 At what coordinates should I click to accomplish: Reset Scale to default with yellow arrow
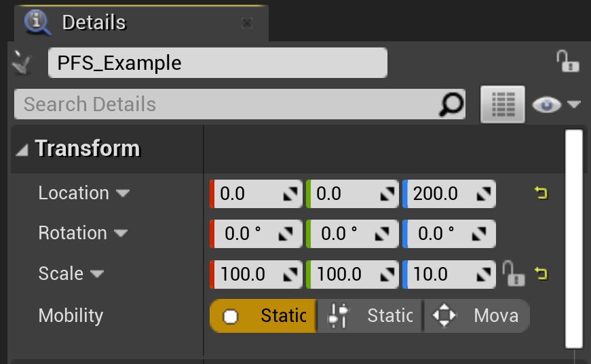click(x=541, y=274)
